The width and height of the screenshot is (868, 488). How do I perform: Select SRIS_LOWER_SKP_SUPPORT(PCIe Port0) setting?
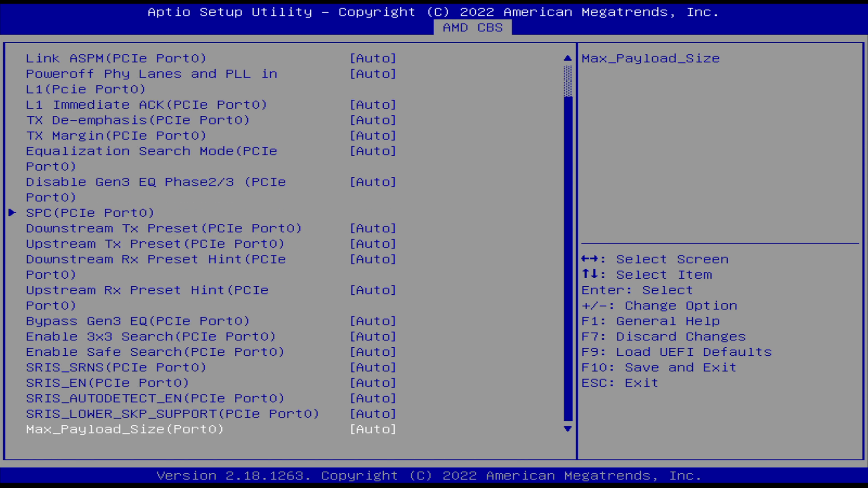tap(172, 414)
